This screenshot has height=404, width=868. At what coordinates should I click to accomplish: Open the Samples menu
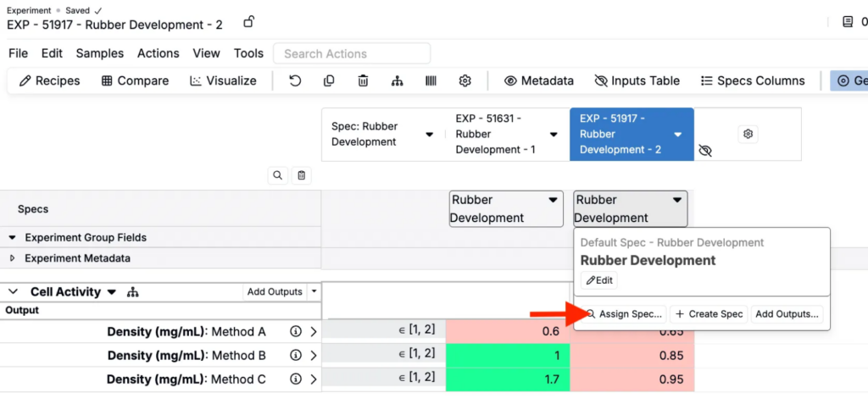pos(100,53)
